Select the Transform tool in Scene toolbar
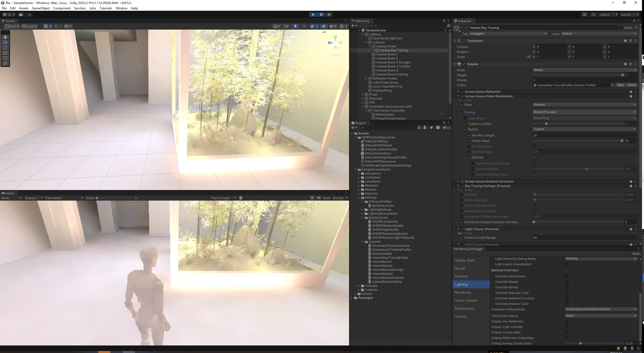 [x=5, y=63]
